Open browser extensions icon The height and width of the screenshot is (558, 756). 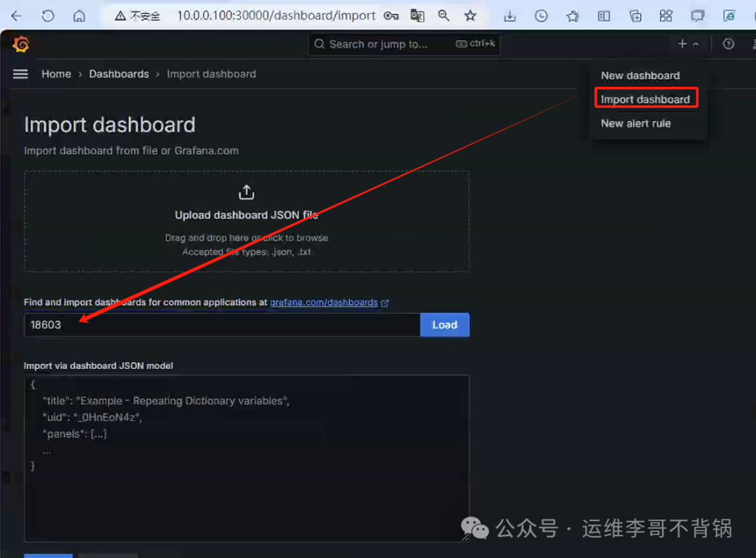pos(666,16)
